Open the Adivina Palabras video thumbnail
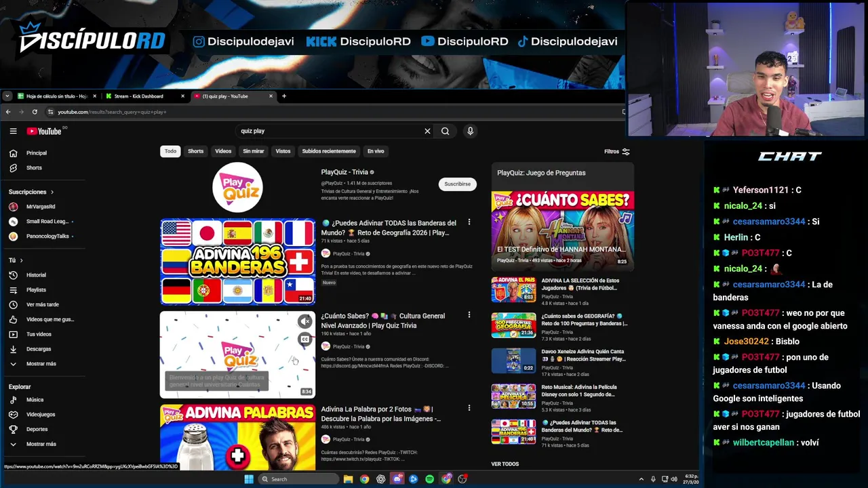Screen dimensions: 868x488 point(237,437)
